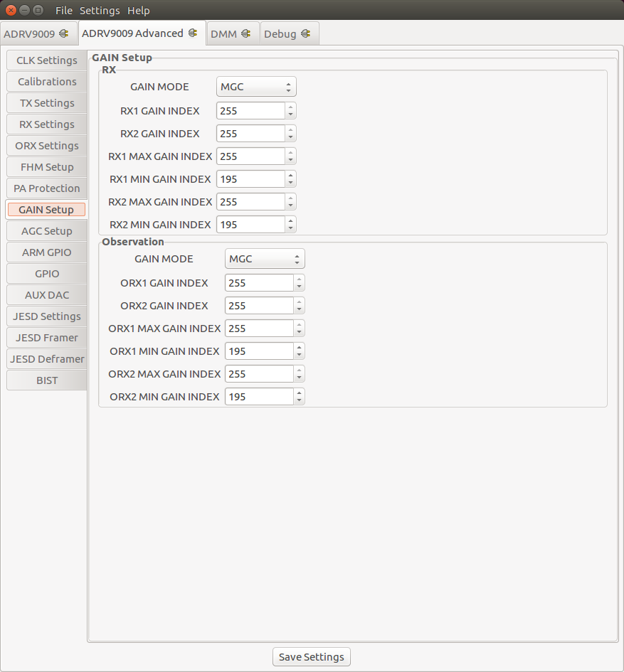Click the plug icon on Debug tab
The height and width of the screenshot is (672, 624).
[x=306, y=33]
